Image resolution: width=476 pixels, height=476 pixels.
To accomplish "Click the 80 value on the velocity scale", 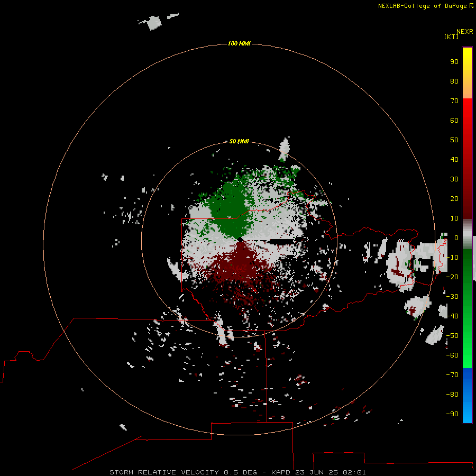I will [454, 81].
